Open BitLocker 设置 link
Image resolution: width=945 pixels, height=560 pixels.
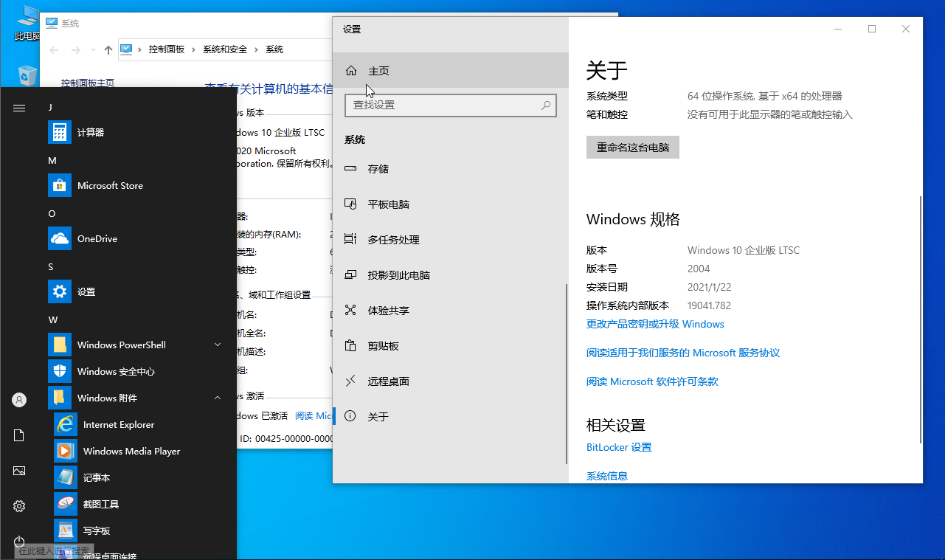(x=619, y=447)
